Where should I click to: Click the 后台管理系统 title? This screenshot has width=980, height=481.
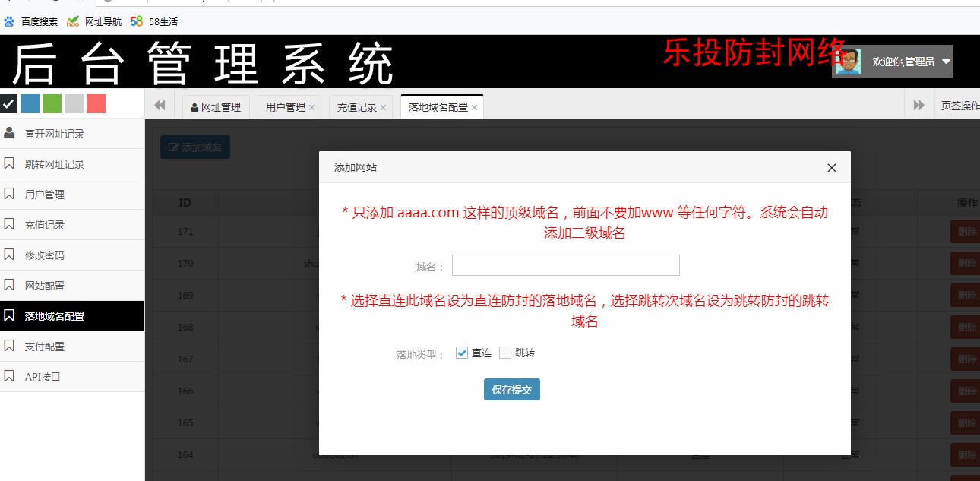(x=203, y=65)
